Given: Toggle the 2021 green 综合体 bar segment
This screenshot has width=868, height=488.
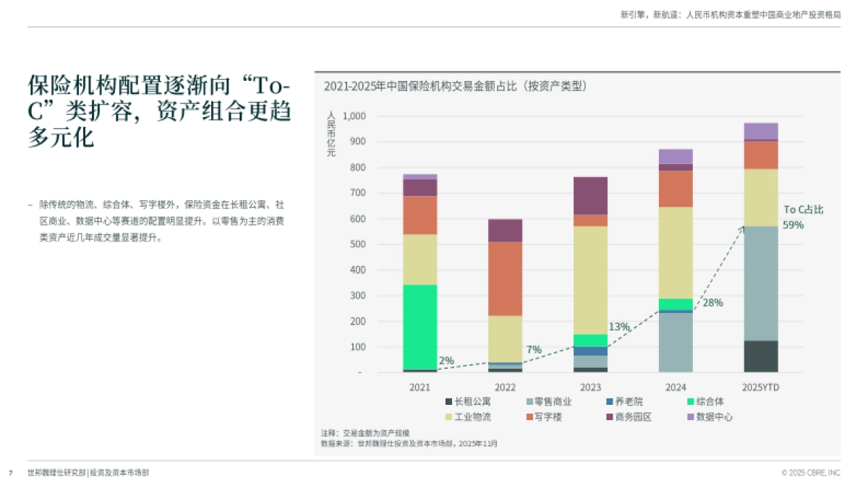Looking at the screenshot, I should [419, 325].
